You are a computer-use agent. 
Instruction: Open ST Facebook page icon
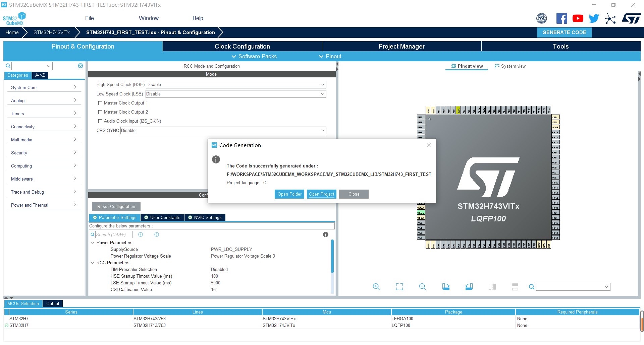pos(561,18)
